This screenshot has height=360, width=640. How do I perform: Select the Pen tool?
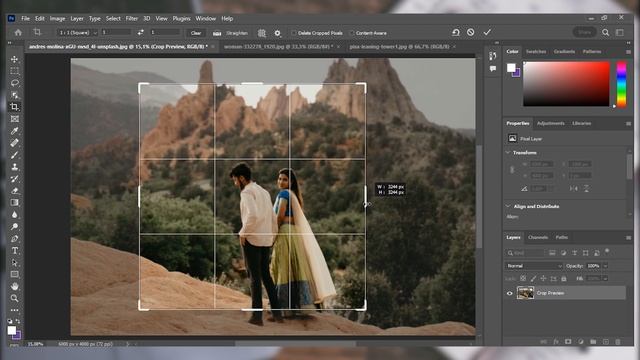click(15, 238)
